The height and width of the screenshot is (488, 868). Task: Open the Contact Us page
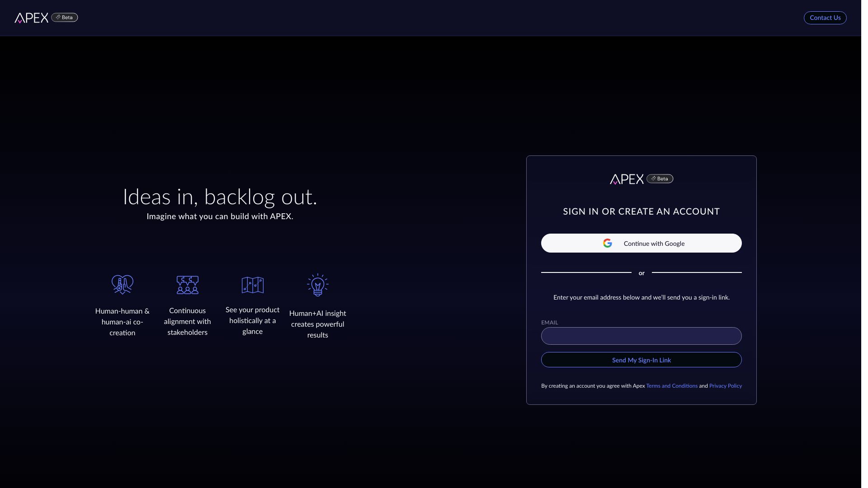click(825, 18)
